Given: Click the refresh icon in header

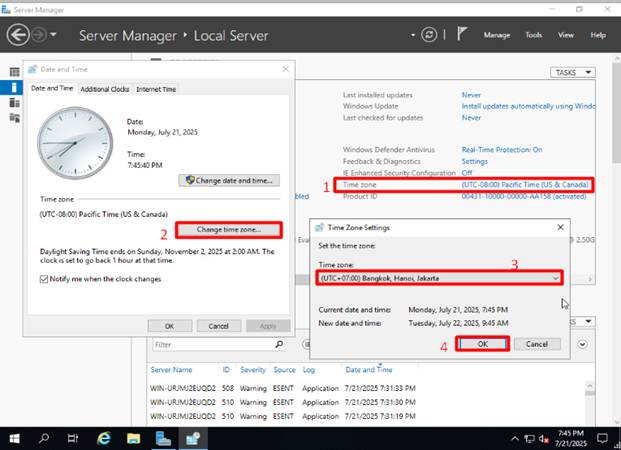Looking at the screenshot, I should (x=429, y=35).
